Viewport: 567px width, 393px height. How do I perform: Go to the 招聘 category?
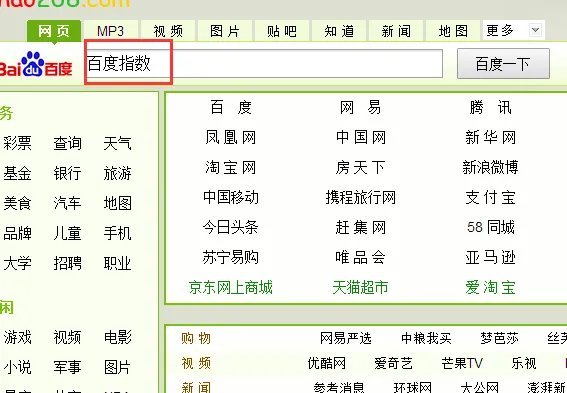[67, 263]
